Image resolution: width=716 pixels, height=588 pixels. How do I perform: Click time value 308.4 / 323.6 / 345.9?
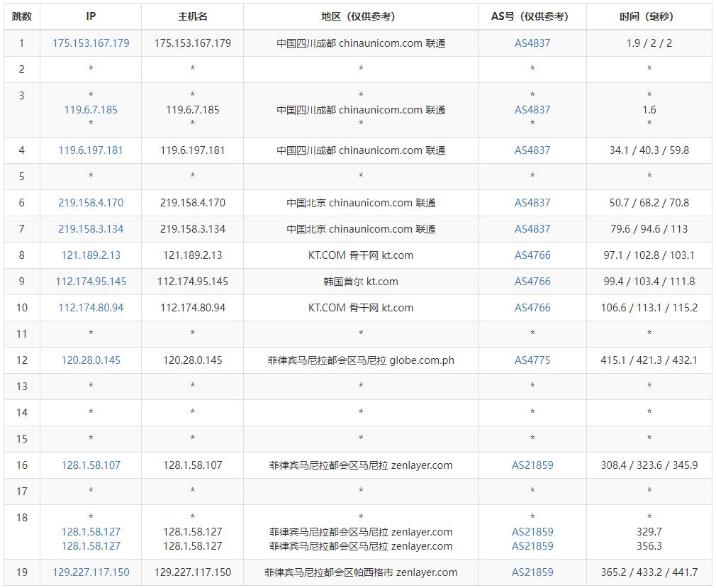coord(649,465)
